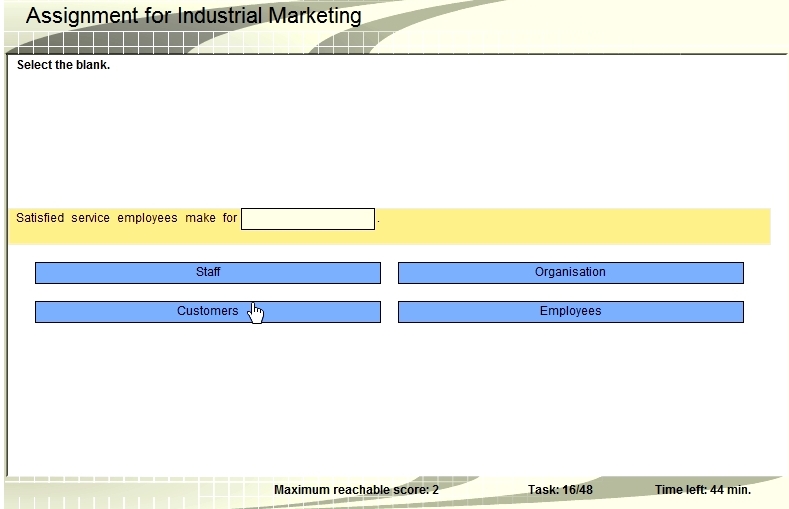Image resolution: width=789 pixels, height=509 pixels.
Task: Select the Employees answer option
Action: pyautogui.click(x=571, y=312)
